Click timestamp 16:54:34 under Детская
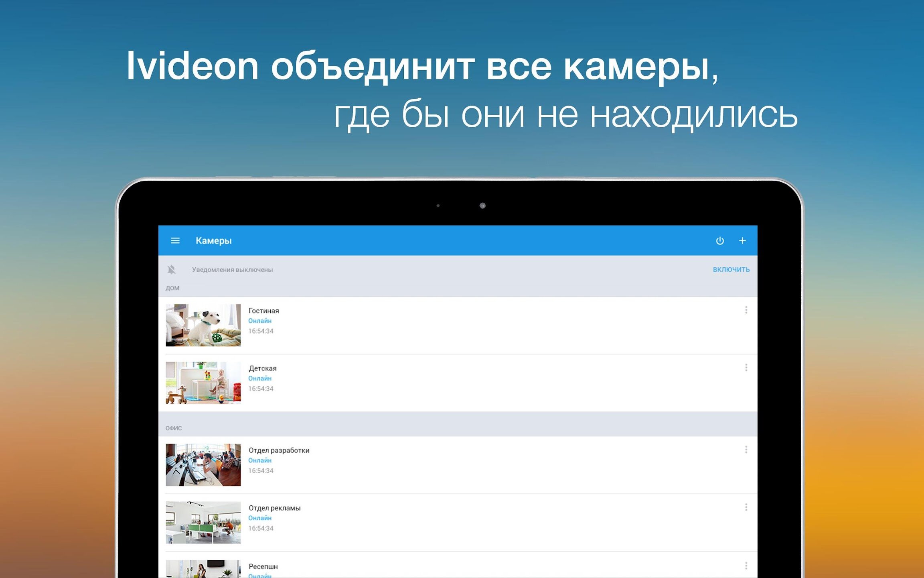Image resolution: width=924 pixels, height=578 pixels. tap(261, 389)
